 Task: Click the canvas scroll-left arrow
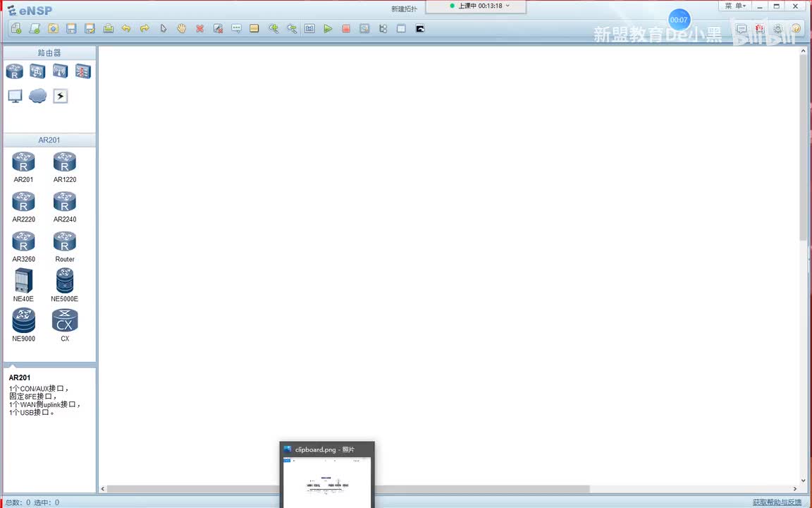pos(102,489)
